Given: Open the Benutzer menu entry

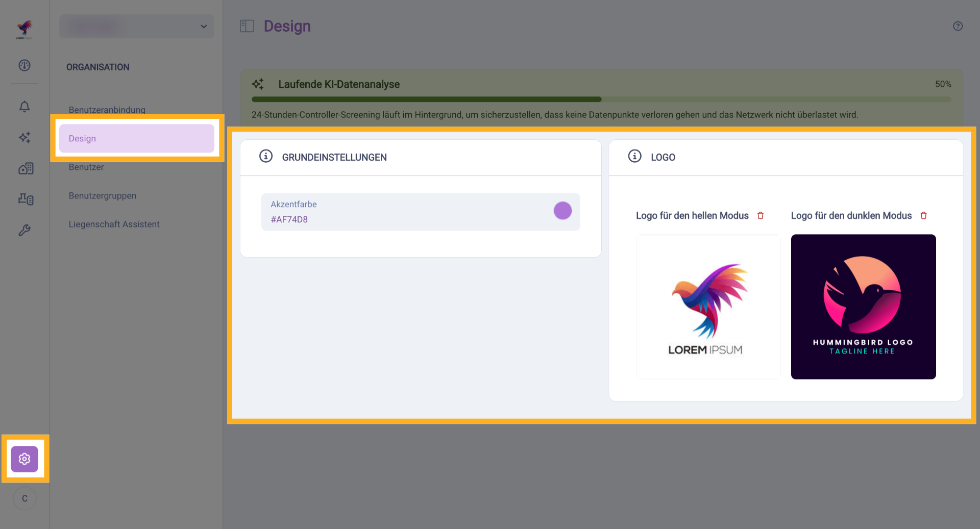Looking at the screenshot, I should click(86, 167).
